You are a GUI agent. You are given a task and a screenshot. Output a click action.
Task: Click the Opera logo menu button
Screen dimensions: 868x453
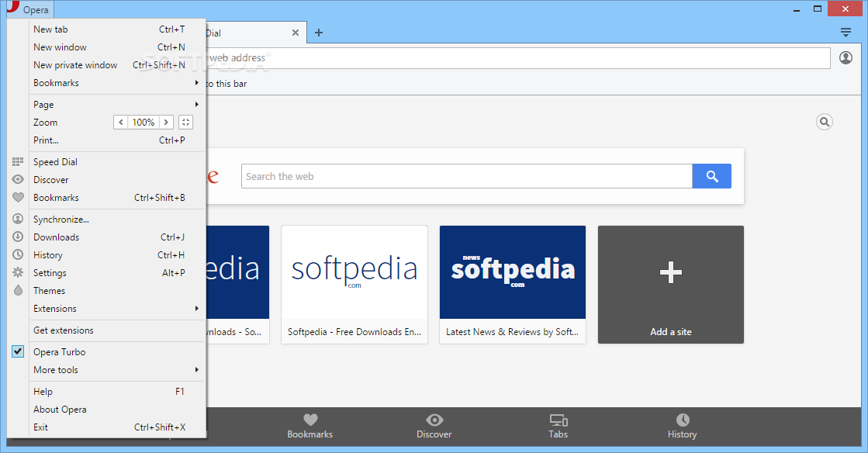point(30,9)
